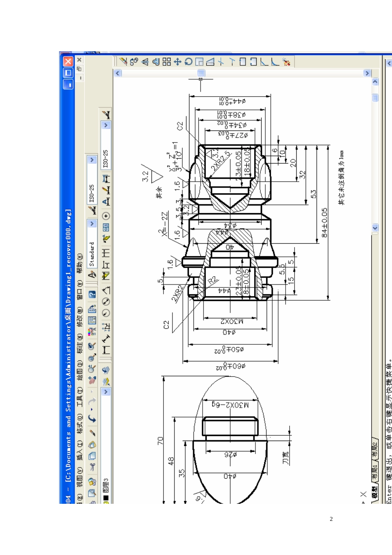Open Help with the question mark icon

tap(92, 294)
